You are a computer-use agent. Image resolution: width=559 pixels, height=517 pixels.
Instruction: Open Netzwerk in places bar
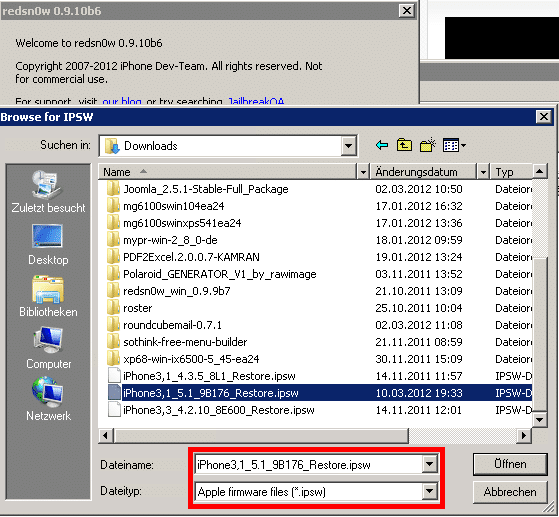click(x=48, y=400)
